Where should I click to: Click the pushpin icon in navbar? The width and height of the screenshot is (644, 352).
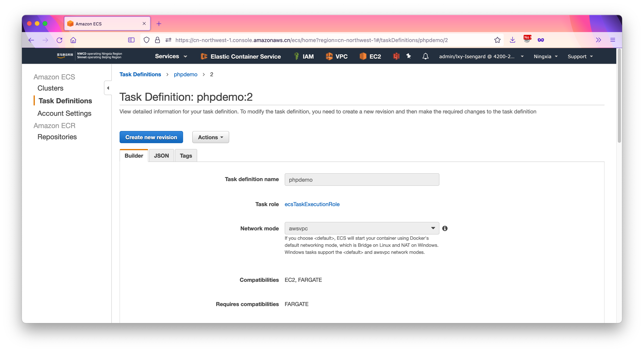tap(409, 56)
